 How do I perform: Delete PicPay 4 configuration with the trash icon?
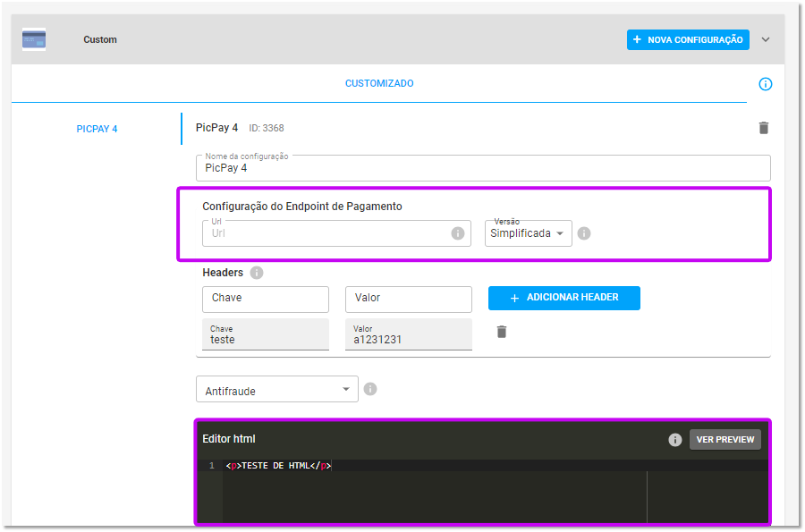pos(764,128)
